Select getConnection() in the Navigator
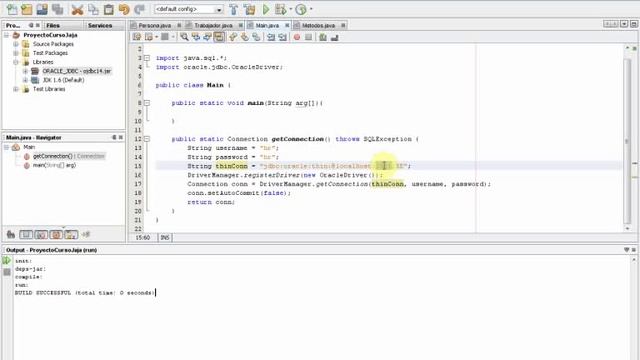 tap(69, 156)
